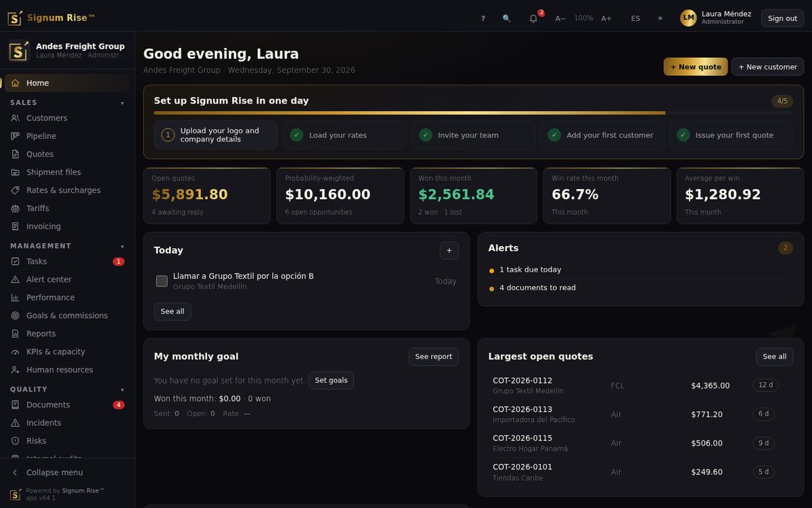Open the help question mark icon
Image resolution: width=812 pixels, height=508 pixels.
click(483, 18)
